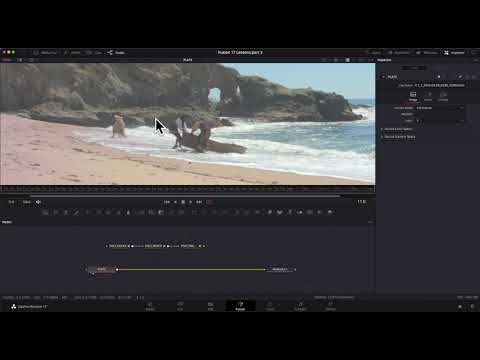Mute the viewer audio speaker icon
The image size is (480, 360).
(38, 202)
